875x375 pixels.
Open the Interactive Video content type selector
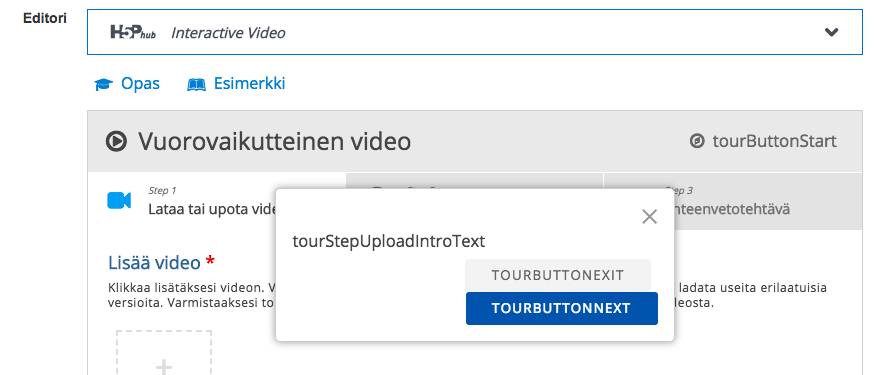coord(475,32)
